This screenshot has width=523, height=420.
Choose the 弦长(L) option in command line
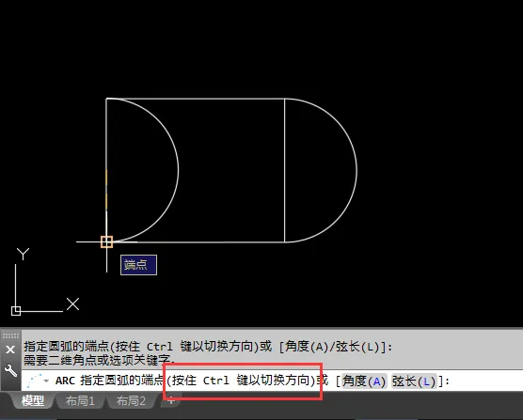point(414,381)
